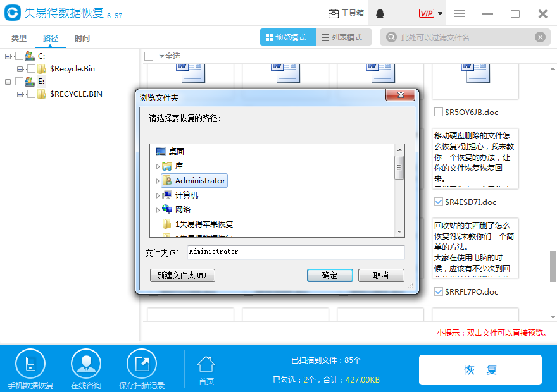Check the $R5OY6JB.doc checkbox
The width and height of the screenshot is (557, 392).
pos(439,112)
